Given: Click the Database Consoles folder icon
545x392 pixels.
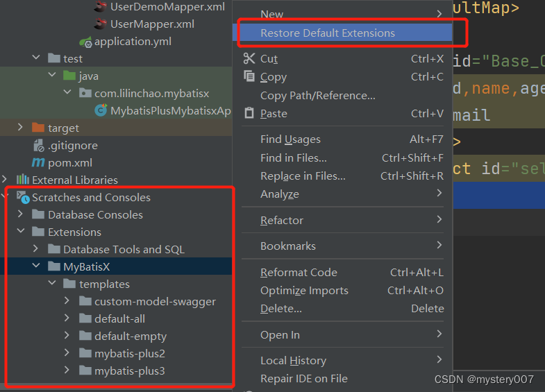Looking at the screenshot, I should coord(38,214).
